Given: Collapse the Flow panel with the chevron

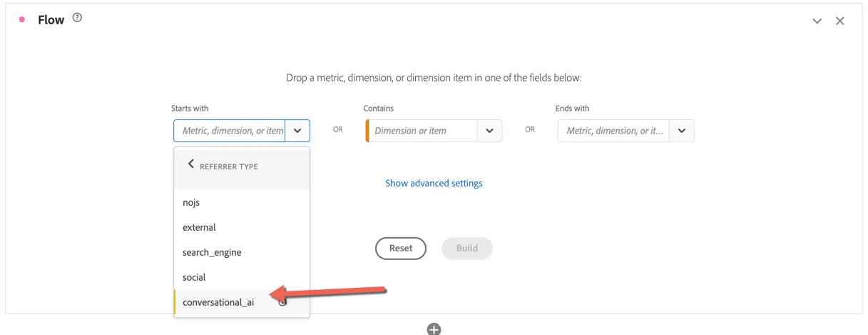Looking at the screenshot, I should [x=817, y=21].
